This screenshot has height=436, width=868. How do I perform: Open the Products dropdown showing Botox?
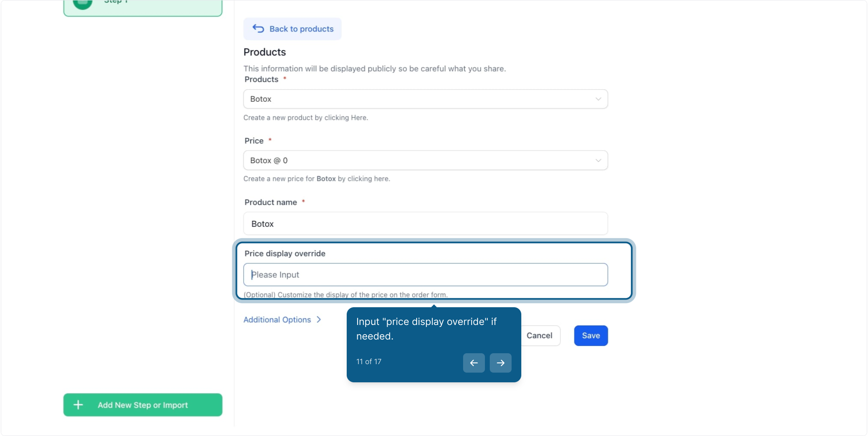425,99
